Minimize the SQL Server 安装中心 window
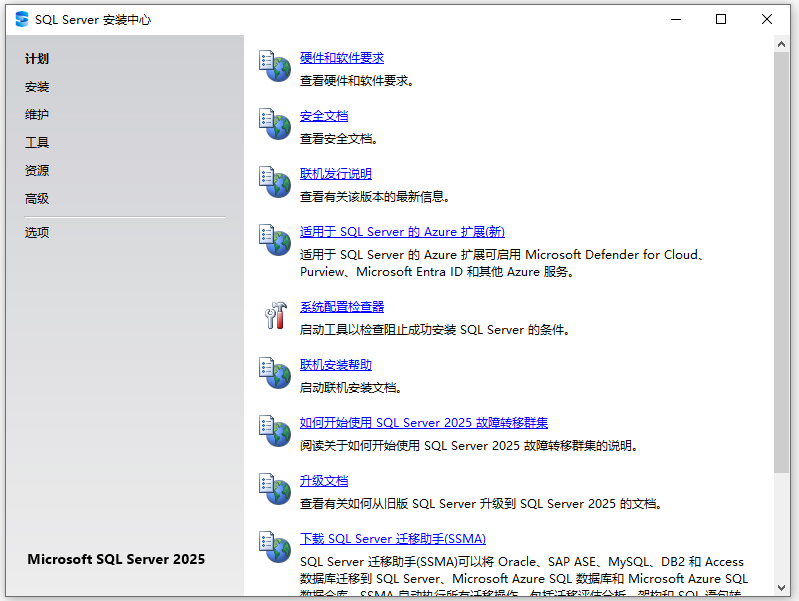This screenshot has height=601, width=799. [676, 19]
